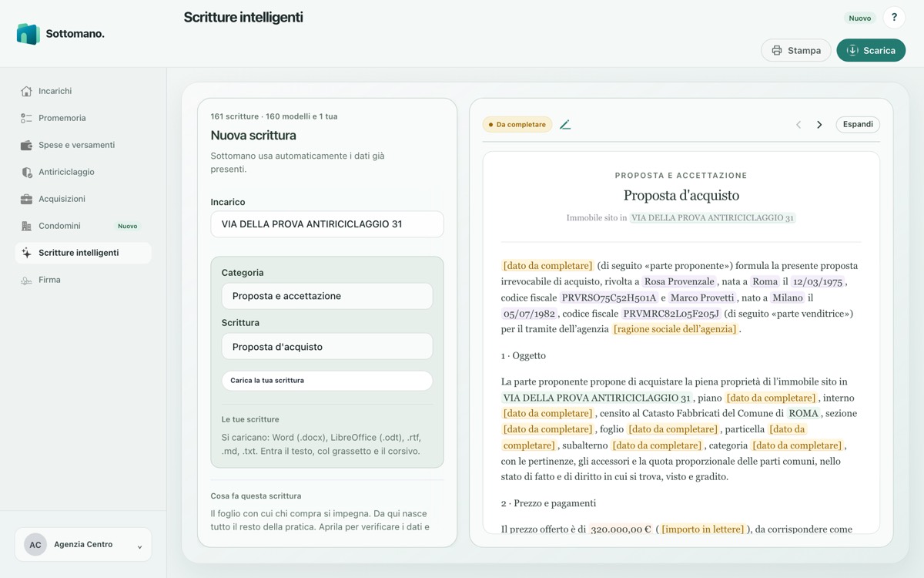Click the 1 · Oggetto section heading
Screen dimensions: 924x578
[x=524, y=356]
